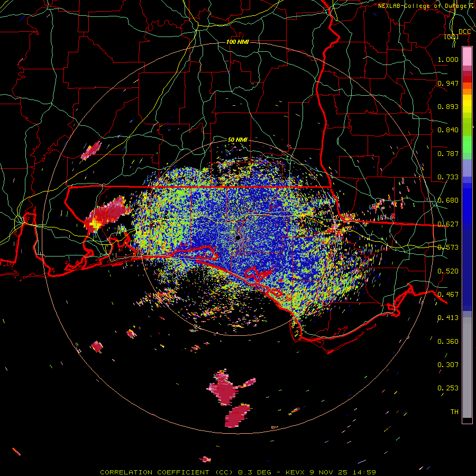The height and width of the screenshot is (476, 476).
Task: Select the 0.680 legend value
Action: [x=448, y=200]
